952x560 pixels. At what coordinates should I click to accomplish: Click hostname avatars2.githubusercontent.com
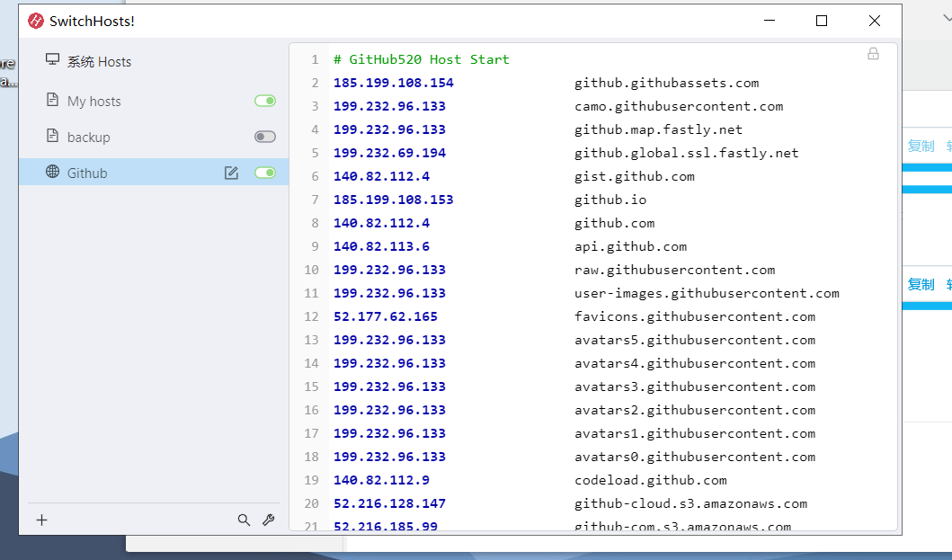click(x=695, y=410)
